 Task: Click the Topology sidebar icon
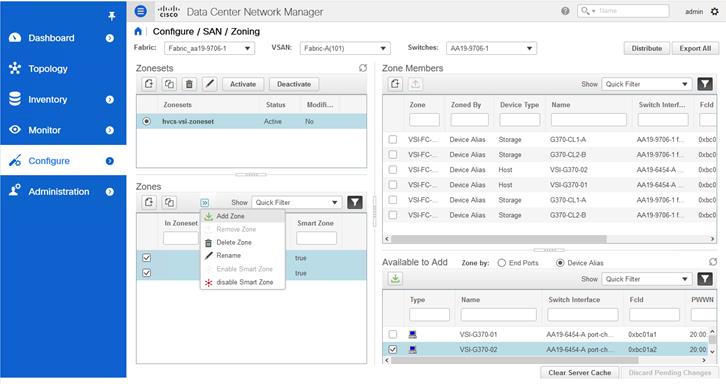coord(15,69)
